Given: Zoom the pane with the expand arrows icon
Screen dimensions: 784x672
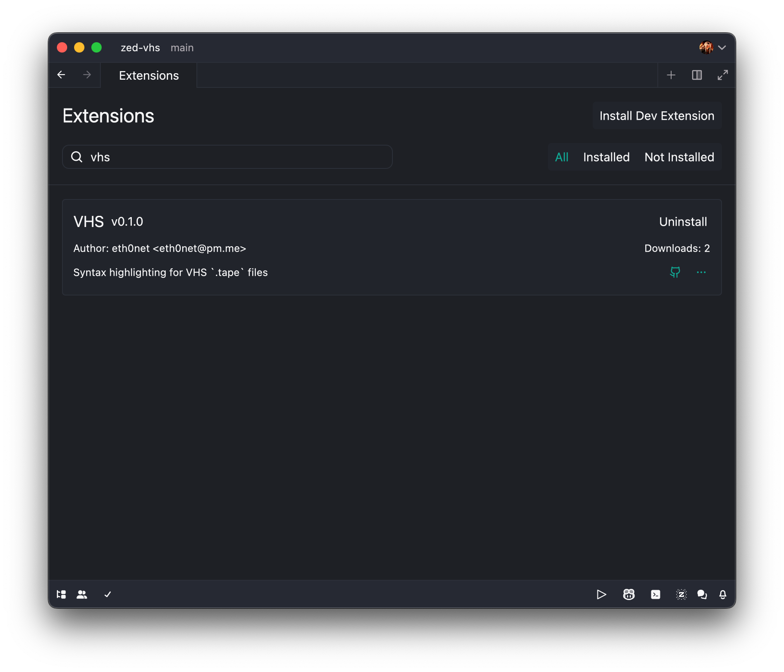Looking at the screenshot, I should tap(723, 75).
